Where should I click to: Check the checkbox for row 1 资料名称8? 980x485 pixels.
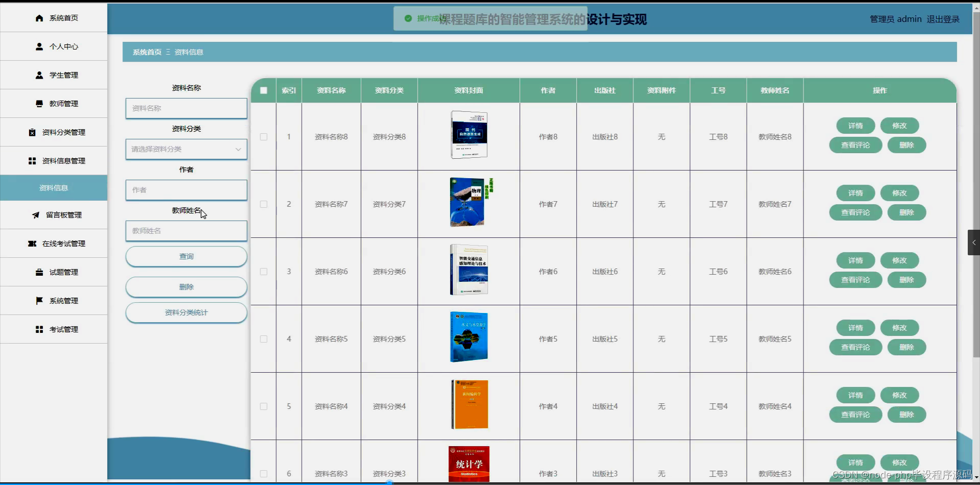point(263,137)
